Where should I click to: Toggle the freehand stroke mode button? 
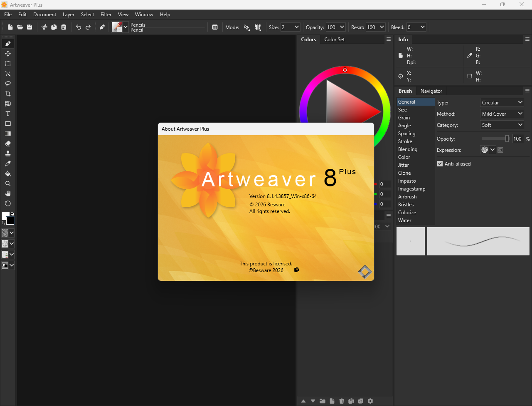click(247, 27)
